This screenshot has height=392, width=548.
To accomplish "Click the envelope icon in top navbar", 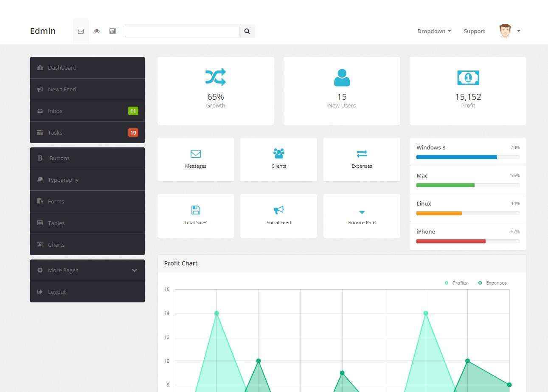I will tap(81, 31).
